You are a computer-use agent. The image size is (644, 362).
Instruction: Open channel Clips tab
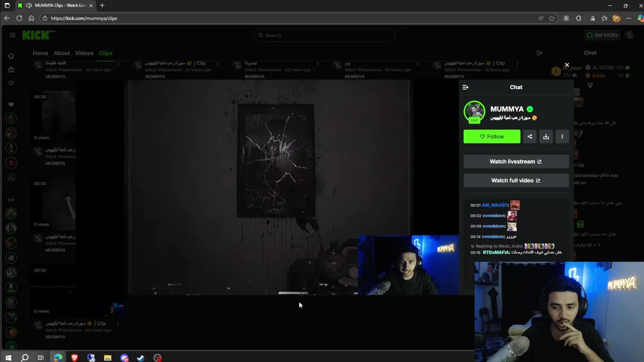click(x=106, y=53)
